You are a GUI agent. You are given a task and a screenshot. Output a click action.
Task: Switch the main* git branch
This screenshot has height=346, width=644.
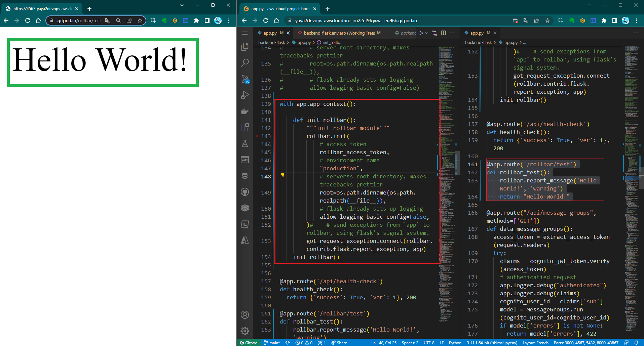[272, 343]
